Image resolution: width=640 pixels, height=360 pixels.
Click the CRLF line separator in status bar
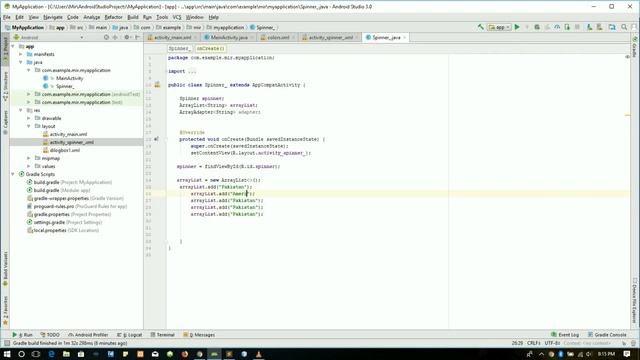(534, 343)
